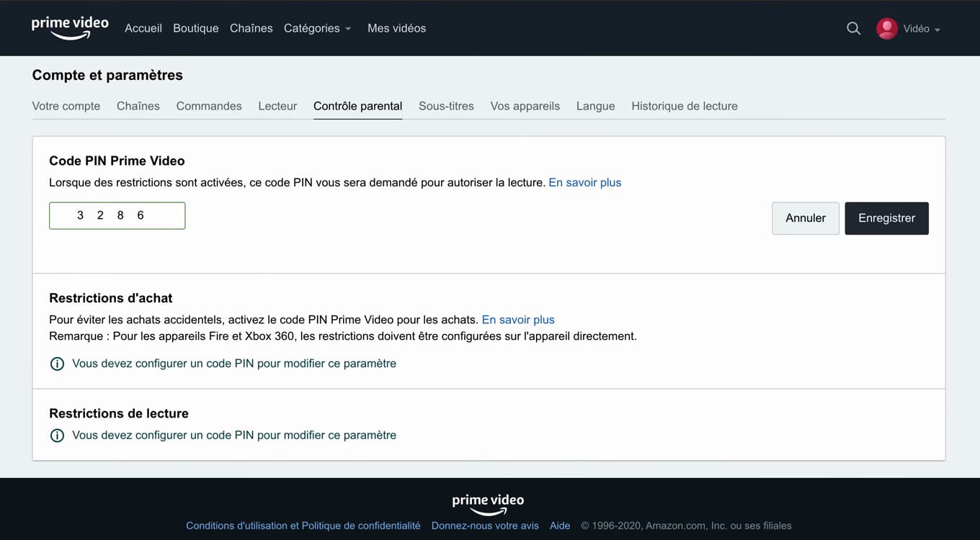The width and height of the screenshot is (980, 540).
Task: Open Boutique in top navigation
Action: pos(196,28)
